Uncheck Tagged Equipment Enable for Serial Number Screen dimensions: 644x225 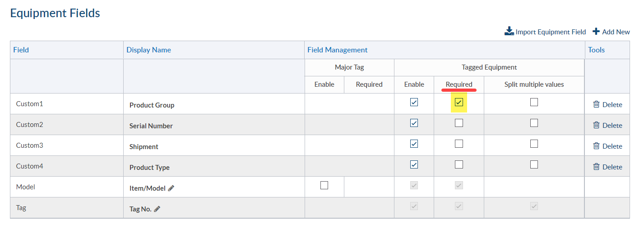click(414, 123)
